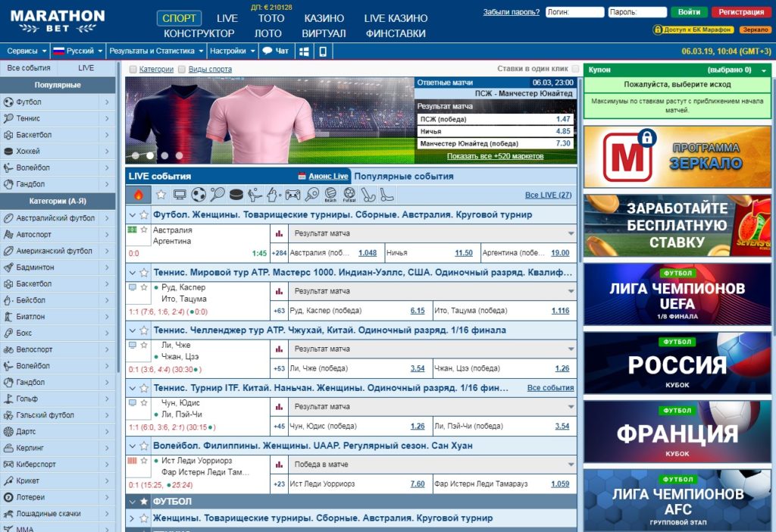This screenshot has width=776, height=532.
Task: Click the Marathon Bet logo
Action: (58, 22)
